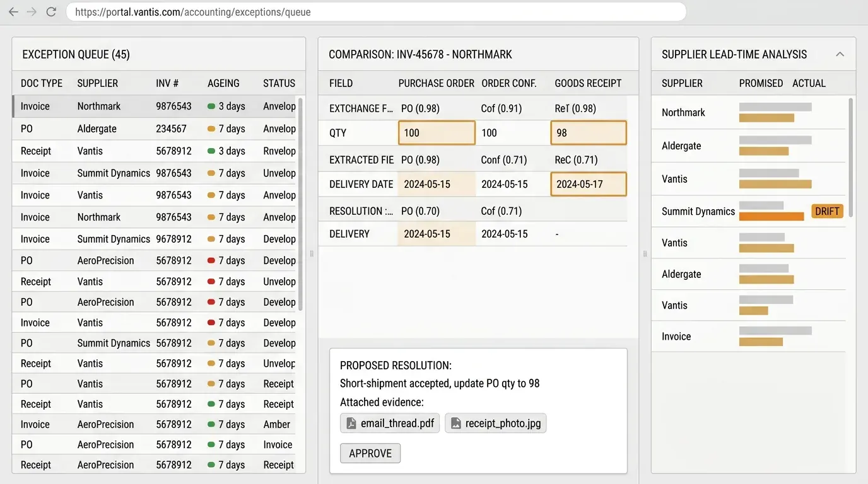Click the DRIFT badge for Summit Dynamics
This screenshot has height=484, width=868.
coord(827,211)
